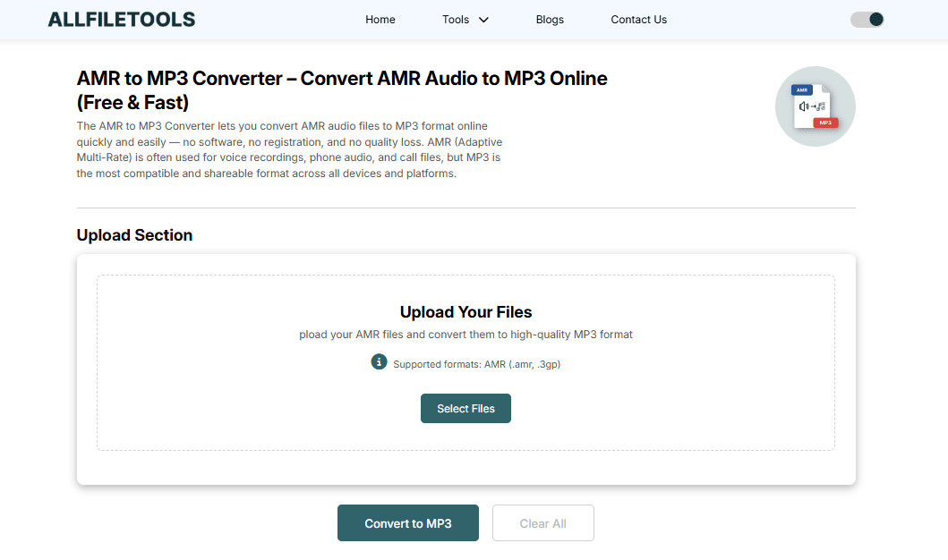Image resolution: width=948 pixels, height=560 pixels.
Task: Click the Upload Section heading
Action: pos(134,235)
